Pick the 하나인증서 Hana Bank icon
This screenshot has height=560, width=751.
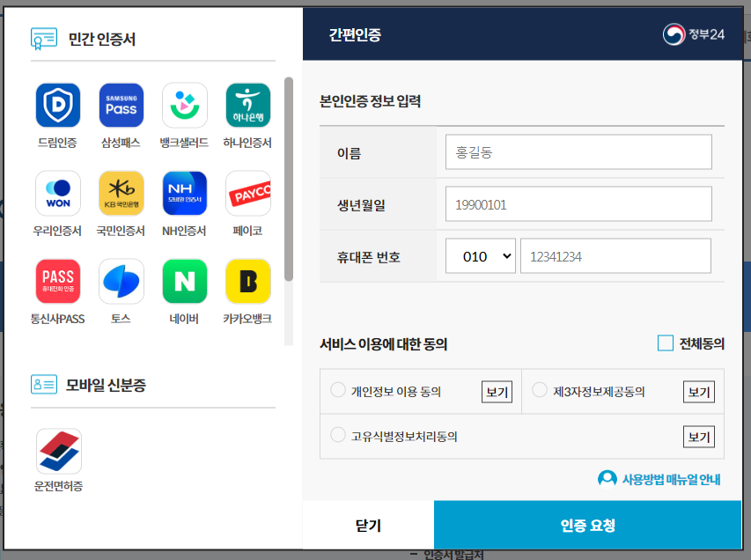click(247, 105)
